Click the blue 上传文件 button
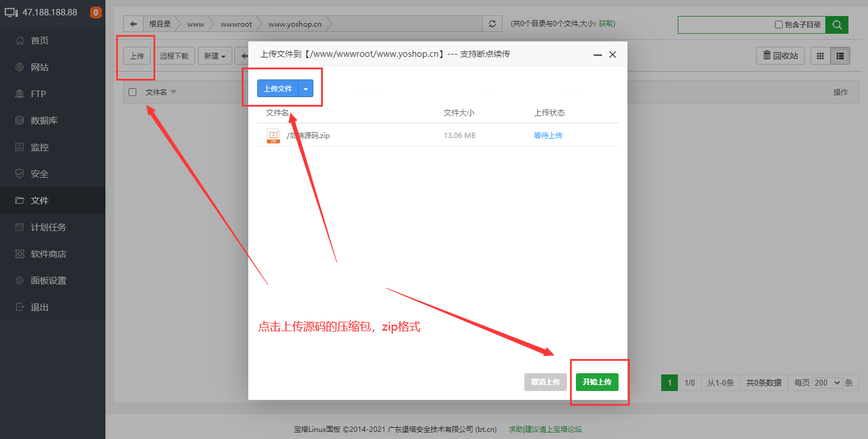 tap(278, 89)
